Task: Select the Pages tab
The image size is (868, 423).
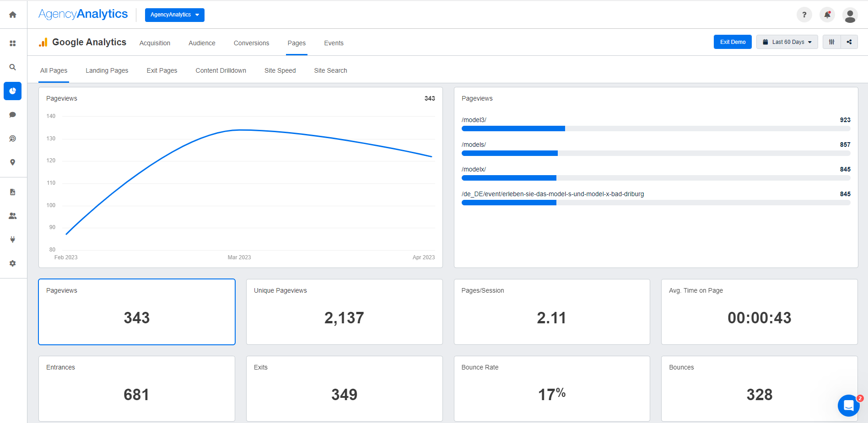Action: (x=297, y=43)
